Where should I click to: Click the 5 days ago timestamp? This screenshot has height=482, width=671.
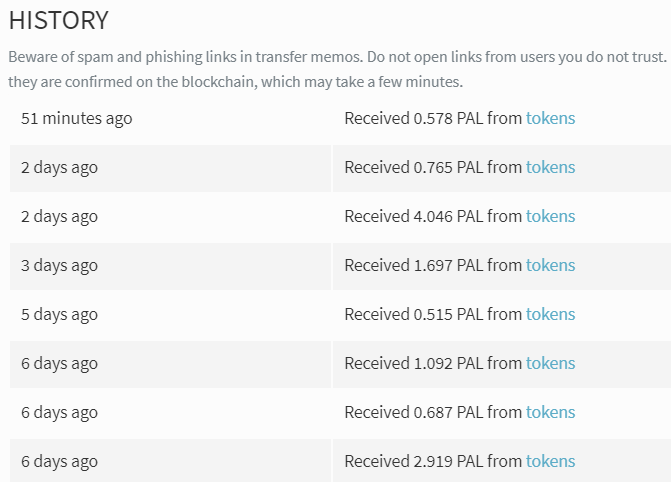59,315
